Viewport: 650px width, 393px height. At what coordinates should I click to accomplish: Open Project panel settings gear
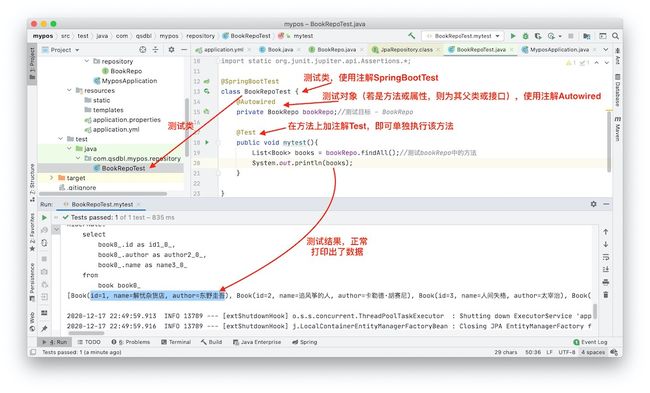pyautogui.click(x=171, y=50)
